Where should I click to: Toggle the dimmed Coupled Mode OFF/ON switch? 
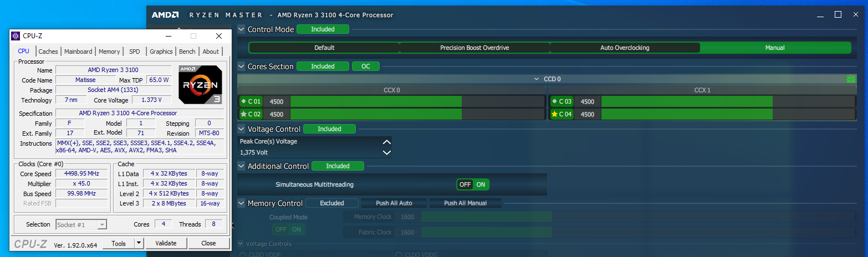point(288,229)
